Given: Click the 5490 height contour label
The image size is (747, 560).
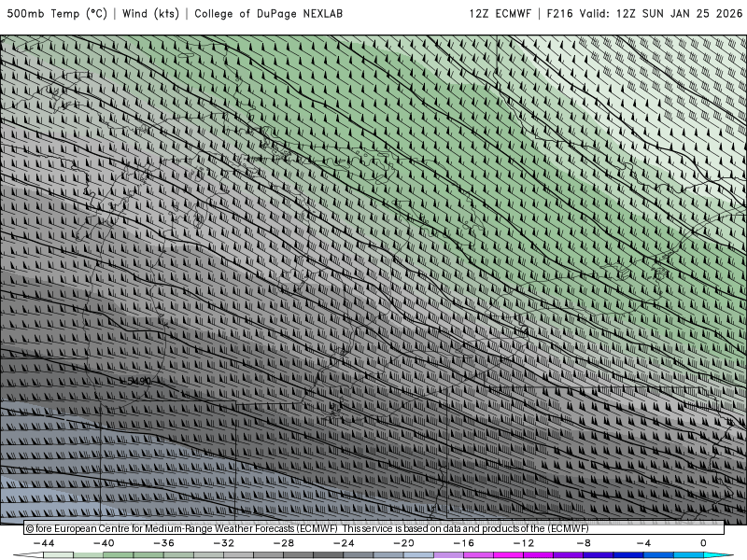Looking at the screenshot, I should tap(138, 381).
